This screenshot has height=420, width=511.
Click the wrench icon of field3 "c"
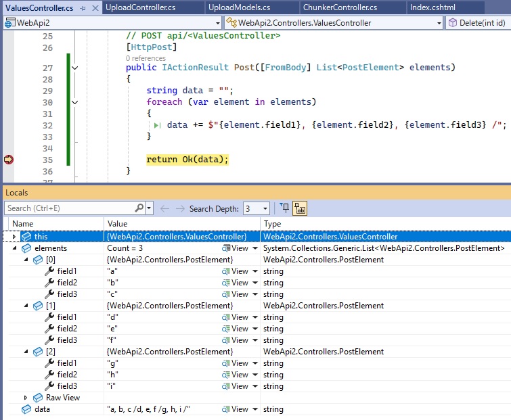[x=49, y=294]
